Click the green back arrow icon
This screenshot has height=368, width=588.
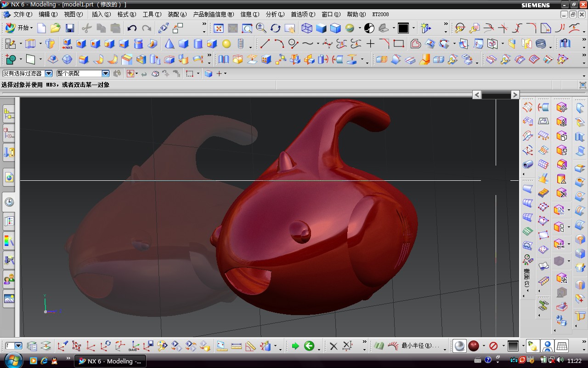pyautogui.click(x=309, y=346)
